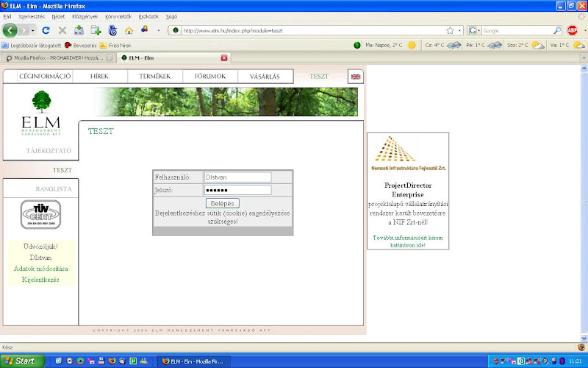Click the ELM tree logo
This screenshot has height=368, width=588.
(41, 113)
